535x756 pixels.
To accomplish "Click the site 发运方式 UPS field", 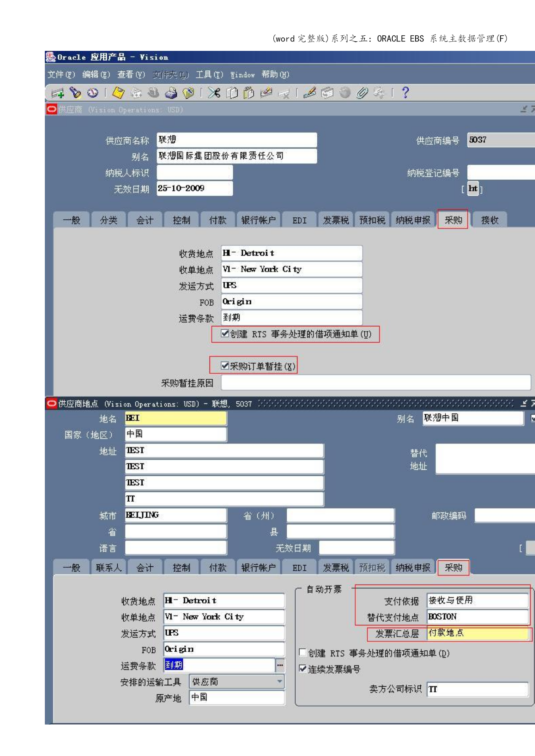I will (x=224, y=633).
